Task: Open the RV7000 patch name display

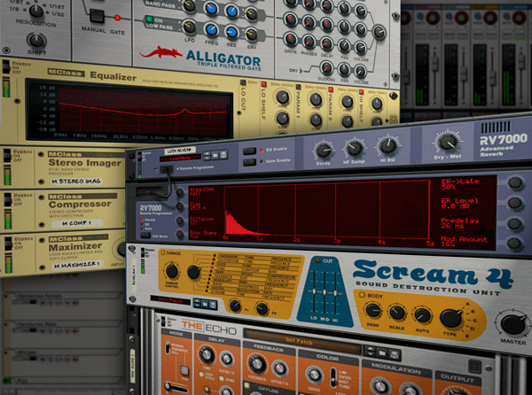Action: [x=180, y=158]
